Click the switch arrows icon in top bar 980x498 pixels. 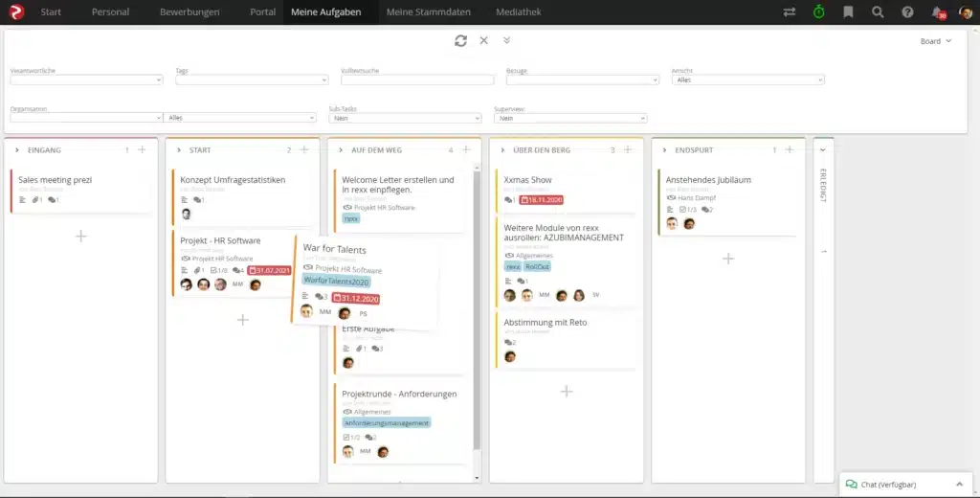coord(789,12)
